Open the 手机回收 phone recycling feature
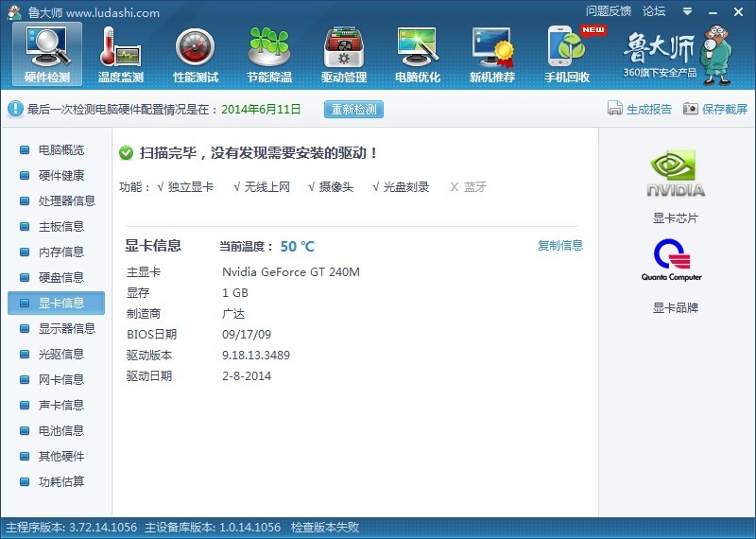 click(x=568, y=55)
